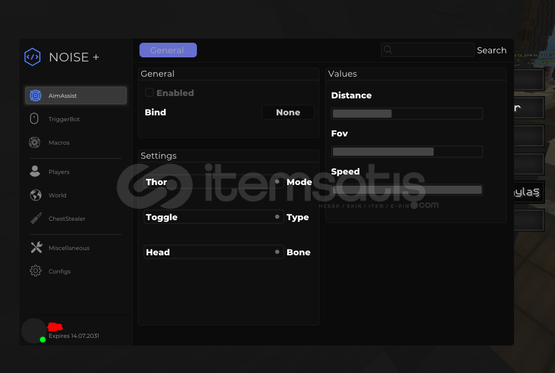Open the ChestStealer icon entry

tap(36, 218)
